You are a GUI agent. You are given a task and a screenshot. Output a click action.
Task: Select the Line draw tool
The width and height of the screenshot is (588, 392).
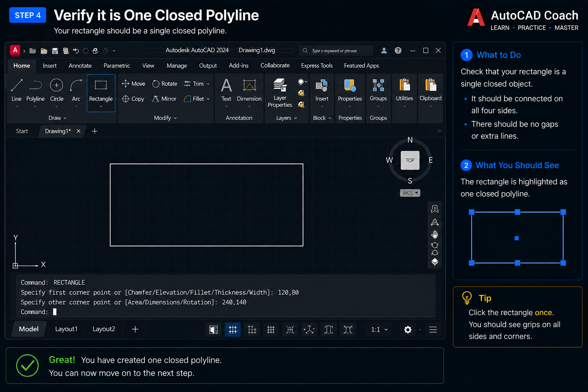point(16,90)
